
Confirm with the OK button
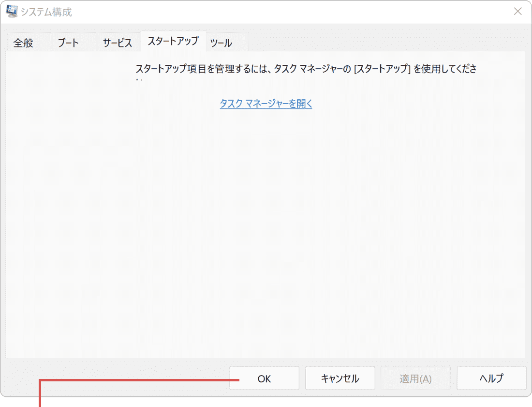click(264, 378)
